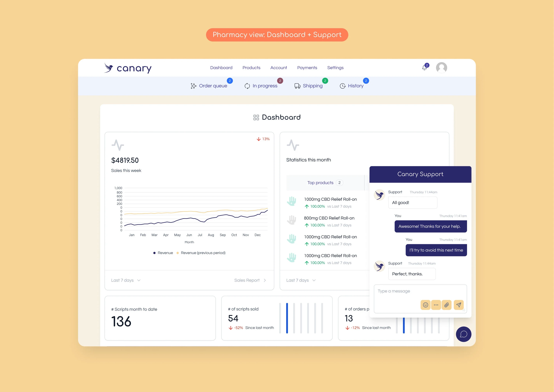This screenshot has width=554, height=392.
Task: Open the notifications bell icon
Action: pos(424,68)
